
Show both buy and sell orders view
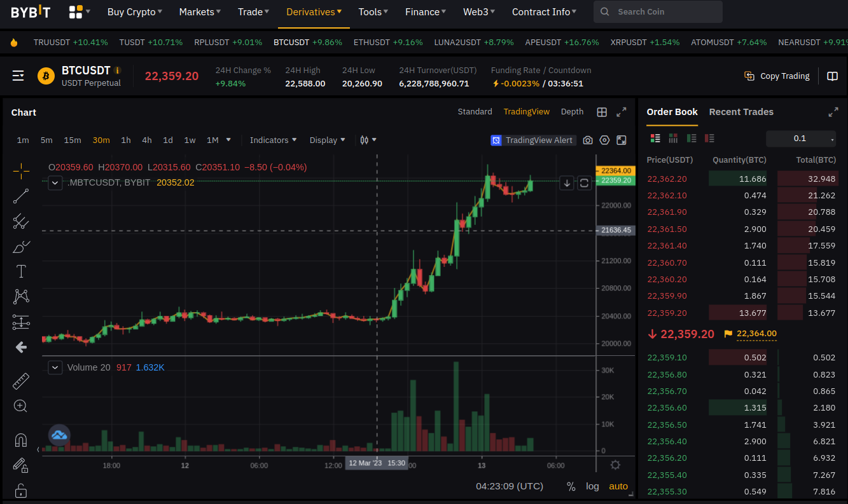point(655,138)
